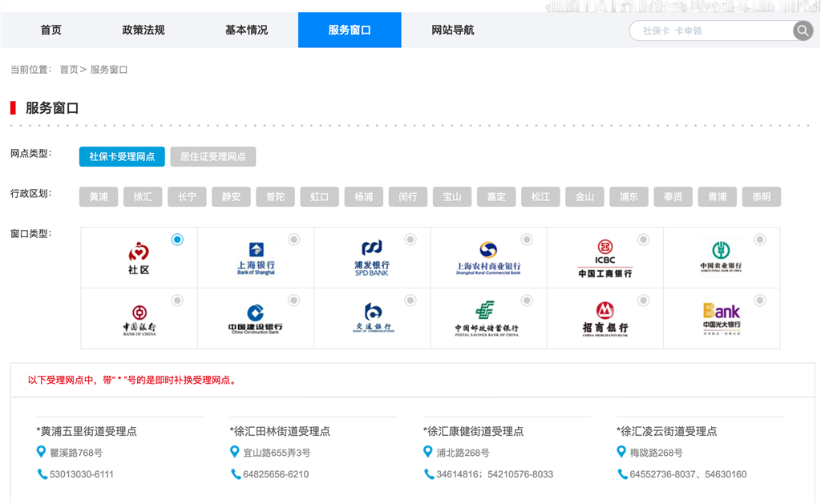
Task: Filter by 青浦 district
Action: coord(718,197)
